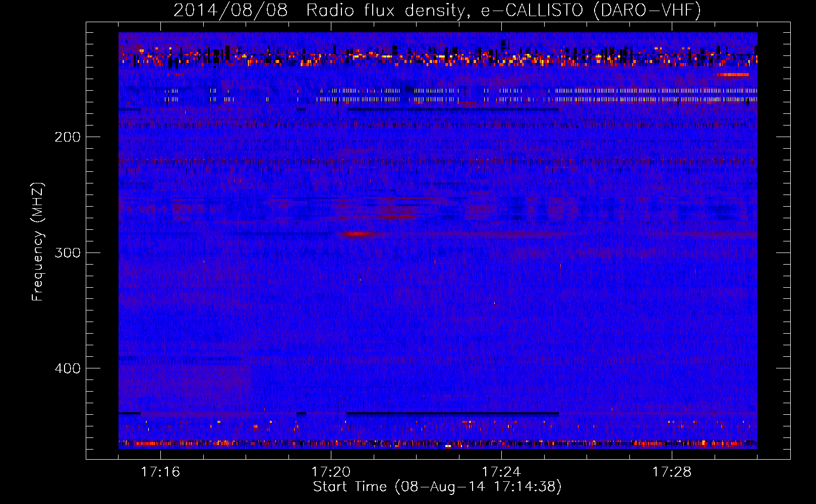
Task: Click the 'Frequency (MHZ)' axis label
Action: (38, 242)
